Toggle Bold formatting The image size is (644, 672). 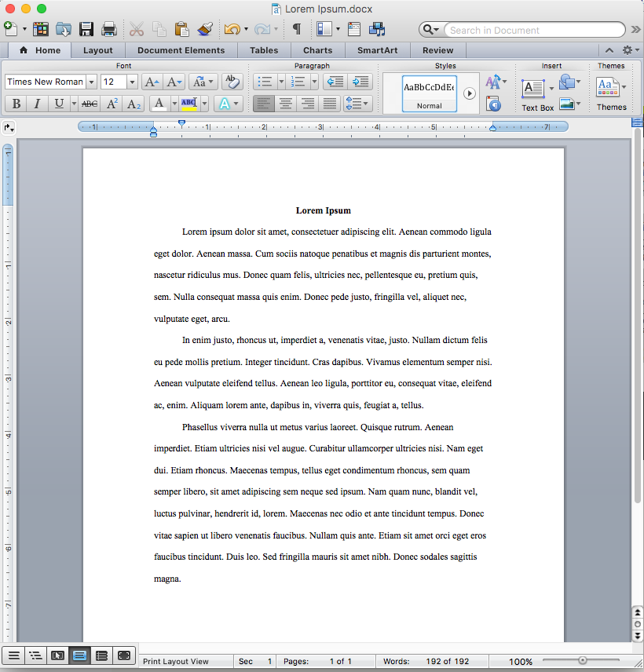[15, 104]
